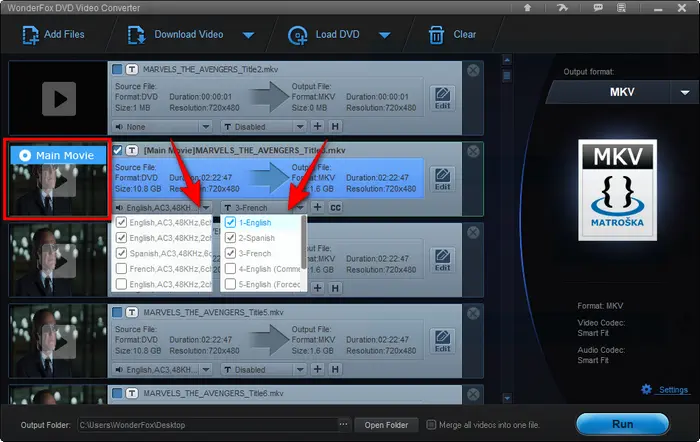The height and width of the screenshot is (442, 700).
Task: Open Settings via the gear icon
Action: coord(646,389)
